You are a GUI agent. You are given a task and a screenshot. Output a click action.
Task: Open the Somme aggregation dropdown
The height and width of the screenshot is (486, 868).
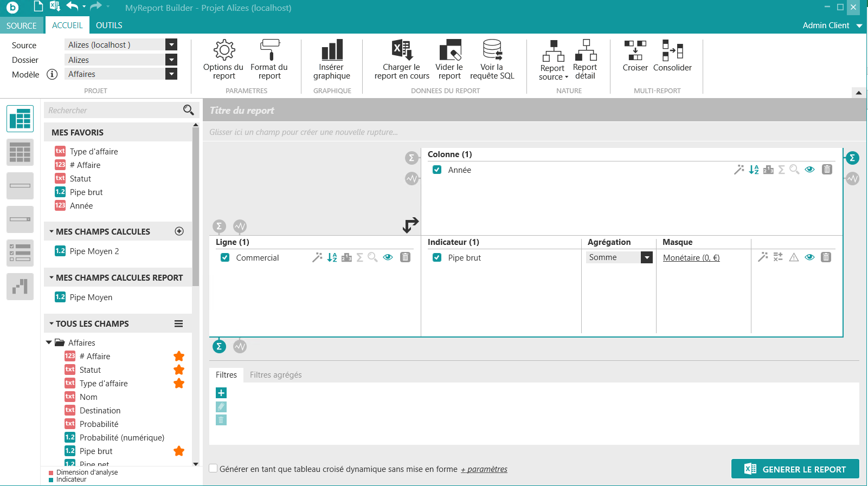click(x=646, y=257)
